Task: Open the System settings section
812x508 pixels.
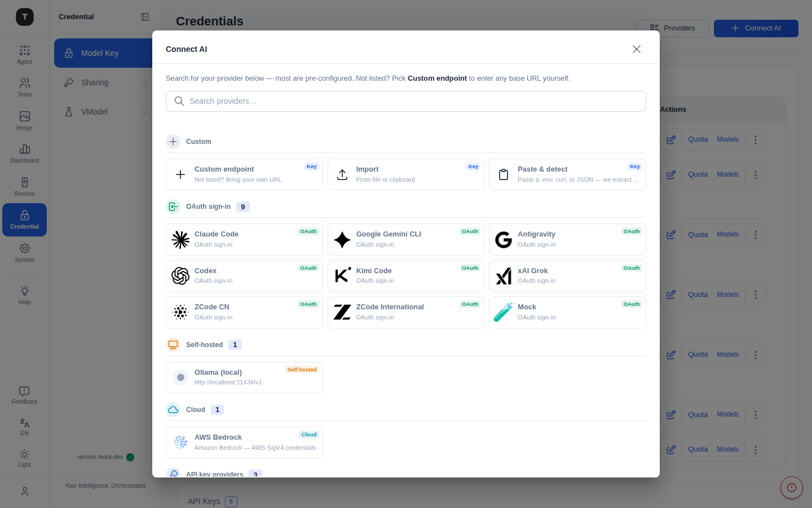Action: click(x=24, y=253)
